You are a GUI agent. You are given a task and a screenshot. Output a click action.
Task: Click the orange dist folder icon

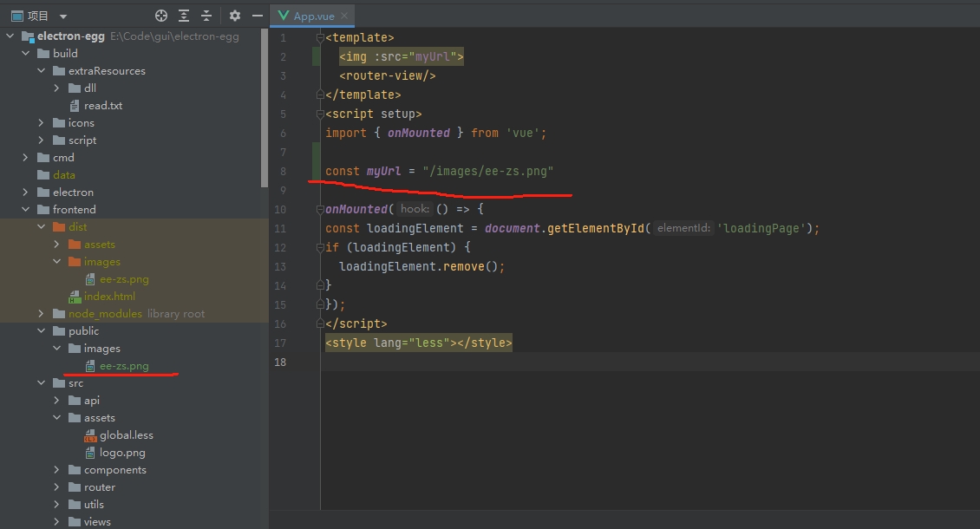point(59,227)
